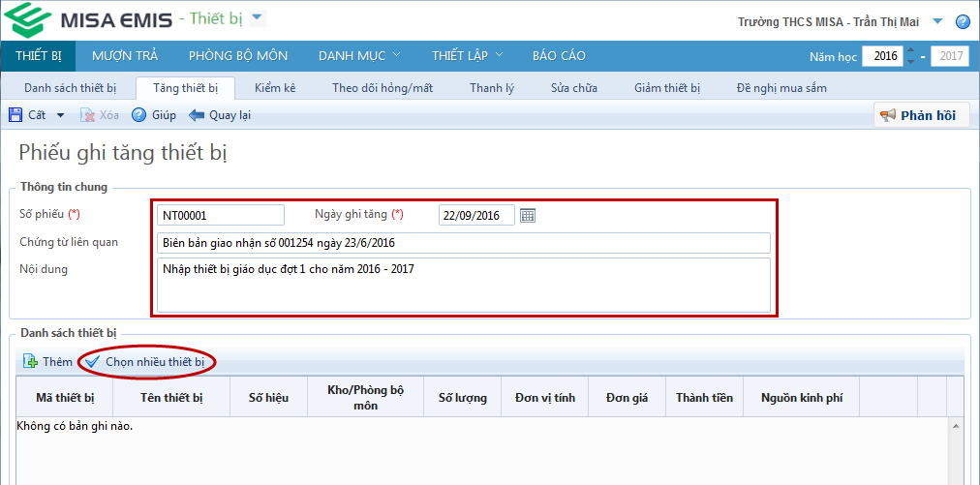This screenshot has height=485, width=980.
Task: Click the Đơn vị tính column header
Action: (545, 397)
